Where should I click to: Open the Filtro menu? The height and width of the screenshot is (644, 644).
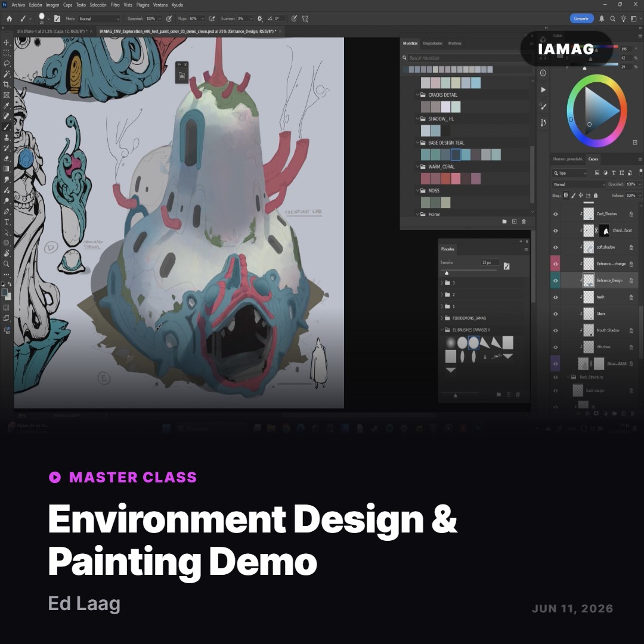pyautogui.click(x=115, y=5)
